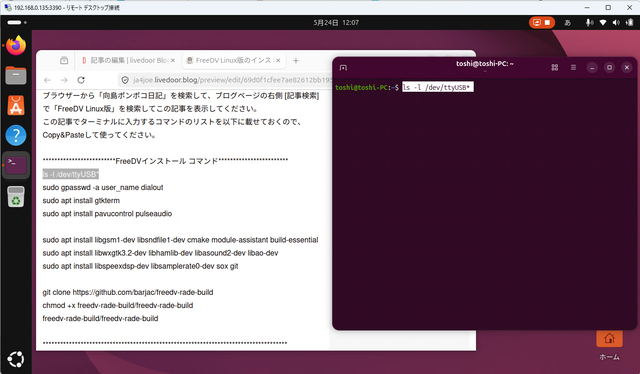The width and height of the screenshot is (640, 374).
Task: Close the livedoor Blog edit tab
Action: click(x=173, y=60)
